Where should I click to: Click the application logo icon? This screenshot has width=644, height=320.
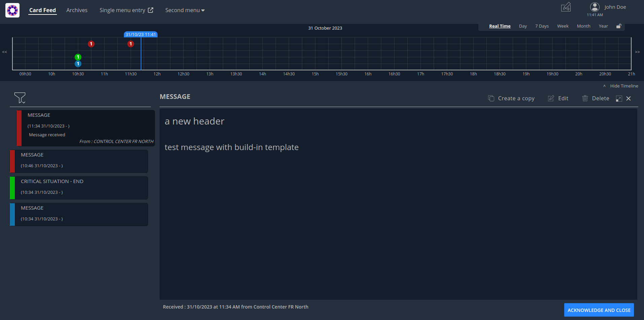(x=12, y=10)
